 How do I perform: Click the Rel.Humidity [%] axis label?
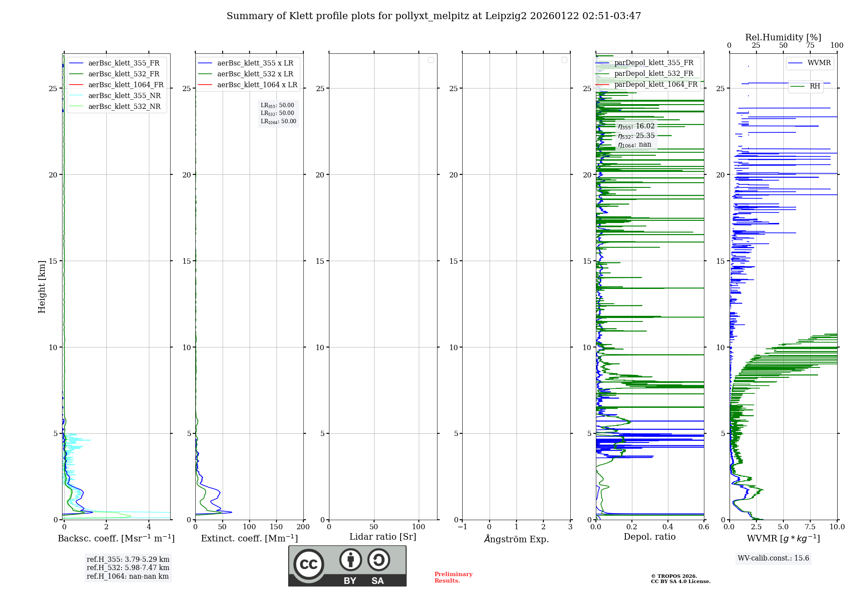[783, 37]
